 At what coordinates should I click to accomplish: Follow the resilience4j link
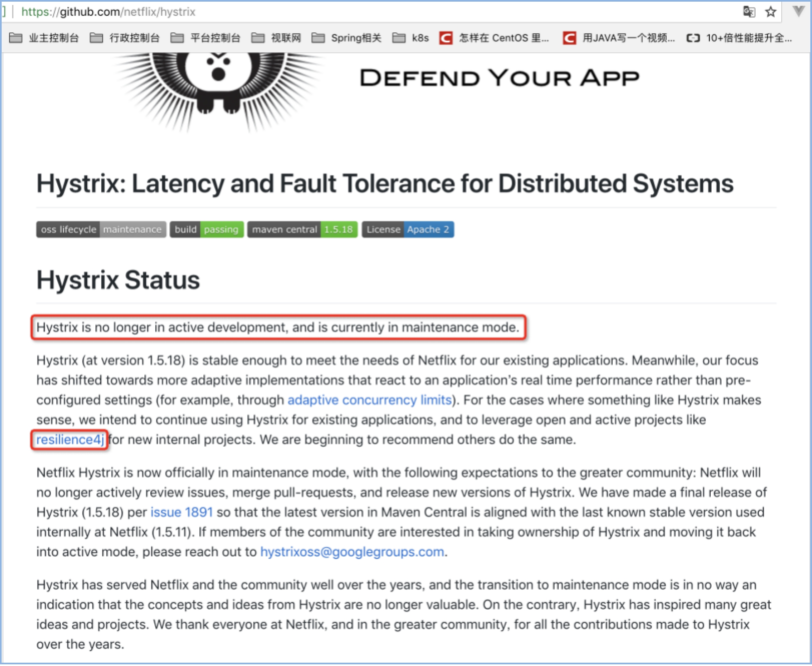(70, 440)
